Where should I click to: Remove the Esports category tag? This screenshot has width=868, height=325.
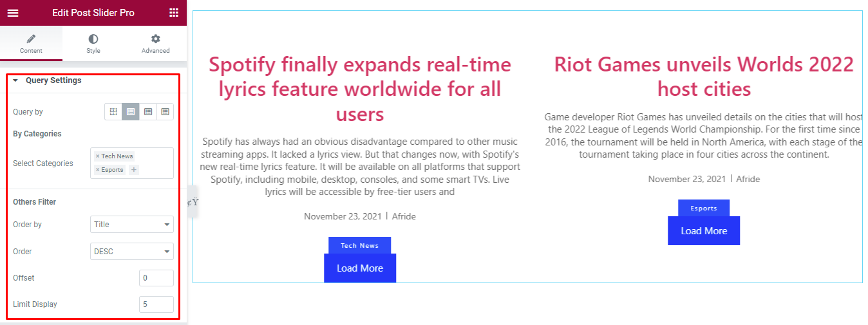coord(97,170)
